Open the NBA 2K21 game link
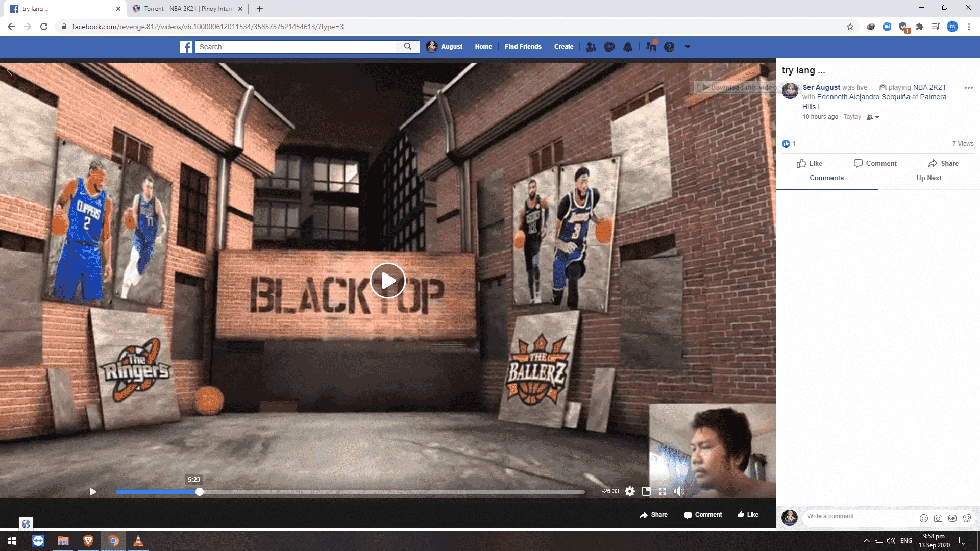Viewport: 980px width, 551px height. tap(929, 87)
